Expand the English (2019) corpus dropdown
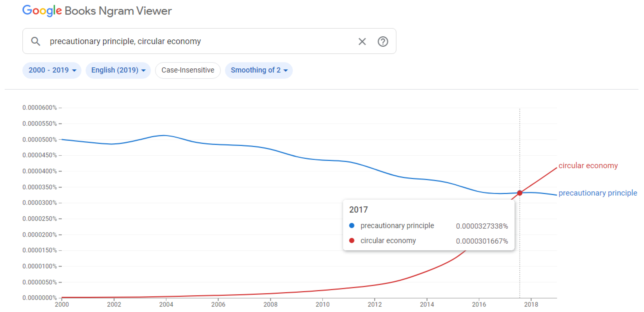This screenshot has height=312, width=644. click(x=118, y=70)
